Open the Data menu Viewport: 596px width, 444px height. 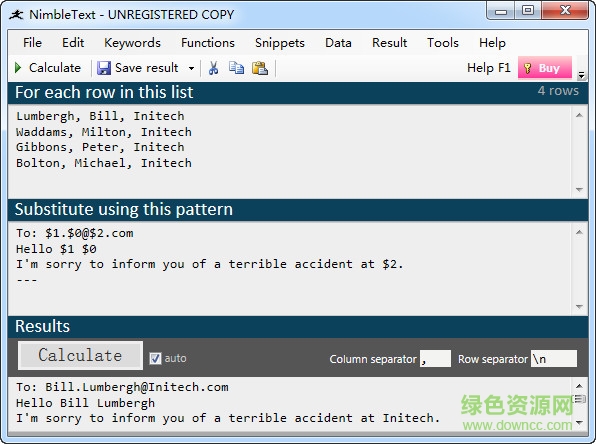[x=338, y=43]
